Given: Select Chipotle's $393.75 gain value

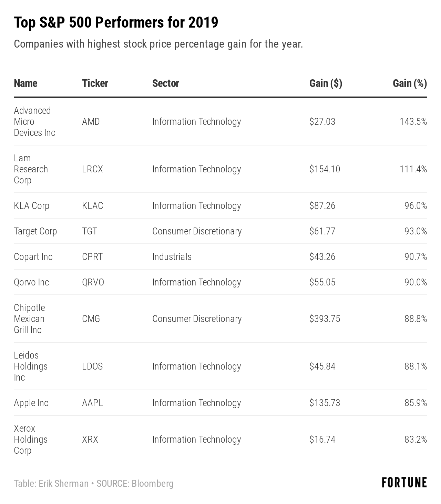Looking at the screenshot, I should 325,319.
